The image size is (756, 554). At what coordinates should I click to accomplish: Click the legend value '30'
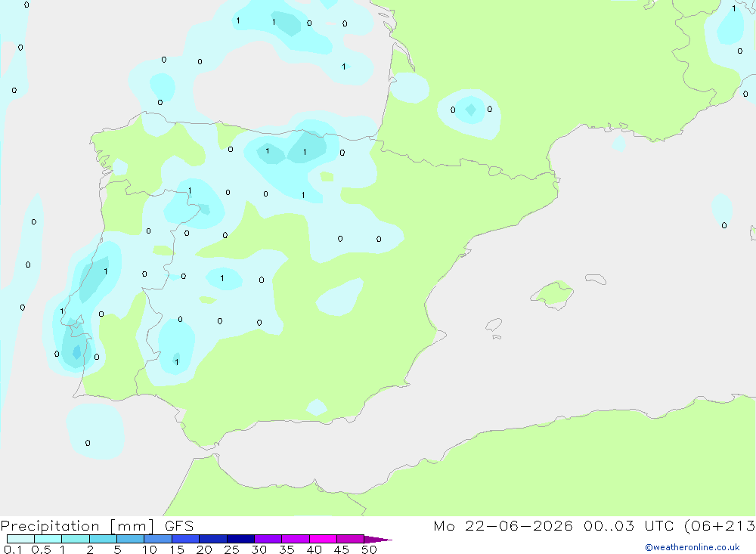259,549
